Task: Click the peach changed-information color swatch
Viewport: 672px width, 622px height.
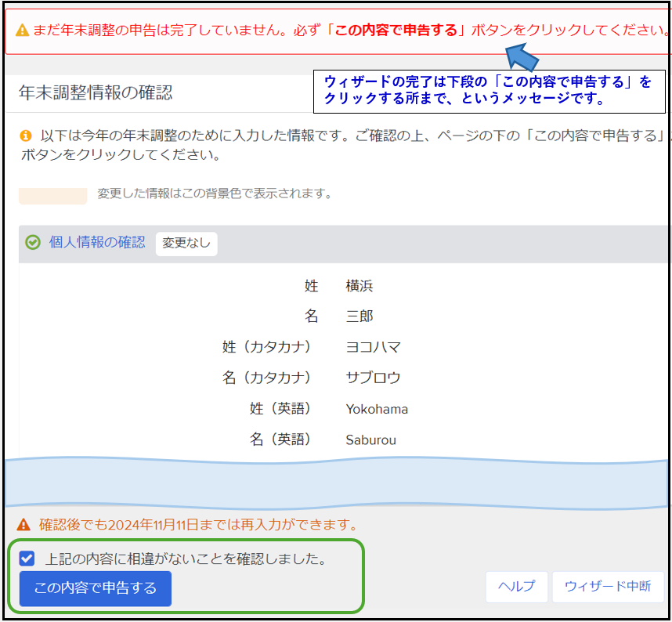Action: click(52, 194)
